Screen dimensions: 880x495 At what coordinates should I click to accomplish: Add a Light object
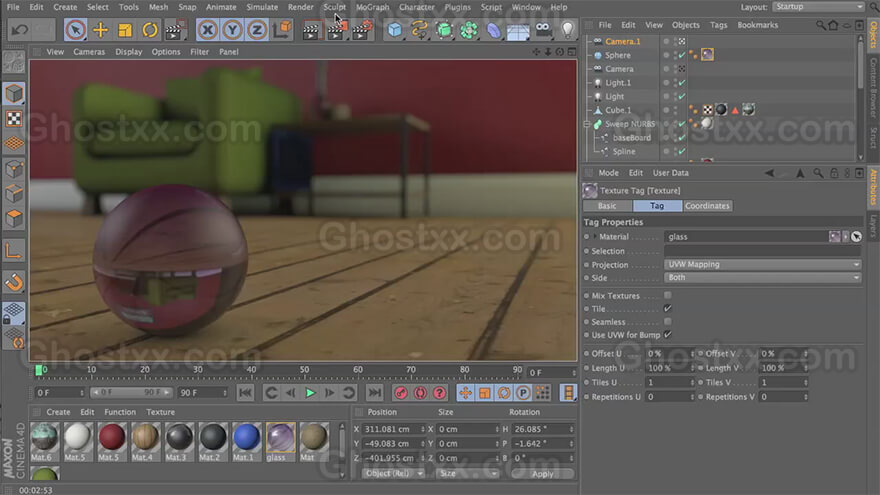[567, 30]
